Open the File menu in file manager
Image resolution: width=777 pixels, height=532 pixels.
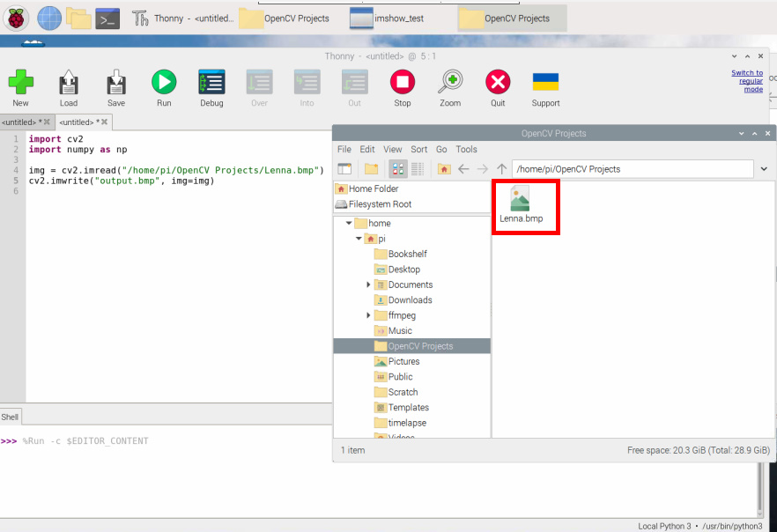[344, 149]
